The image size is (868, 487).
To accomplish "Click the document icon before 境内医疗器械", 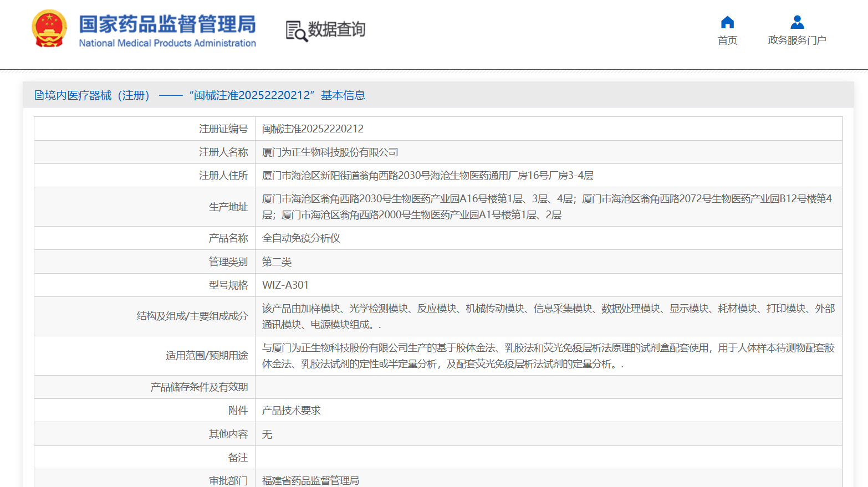I will click(39, 95).
